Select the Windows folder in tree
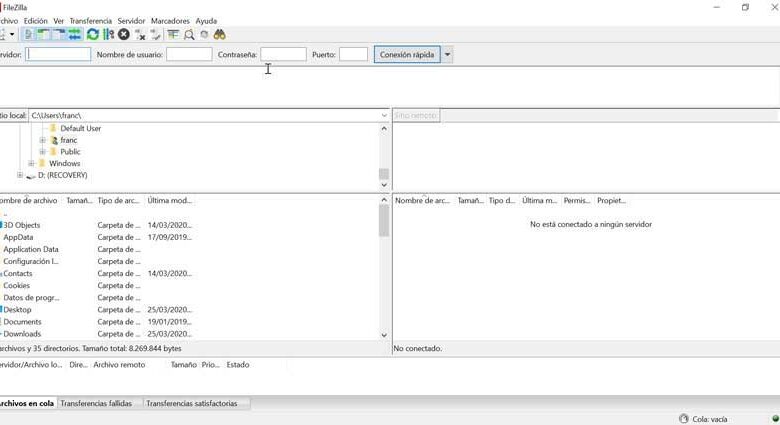 pyautogui.click(x=65, y=163)
